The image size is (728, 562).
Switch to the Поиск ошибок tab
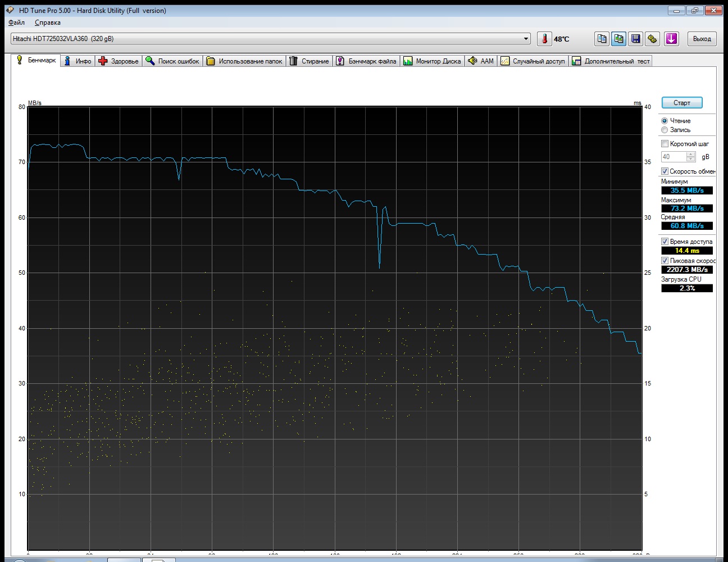(x=172, y=61)
